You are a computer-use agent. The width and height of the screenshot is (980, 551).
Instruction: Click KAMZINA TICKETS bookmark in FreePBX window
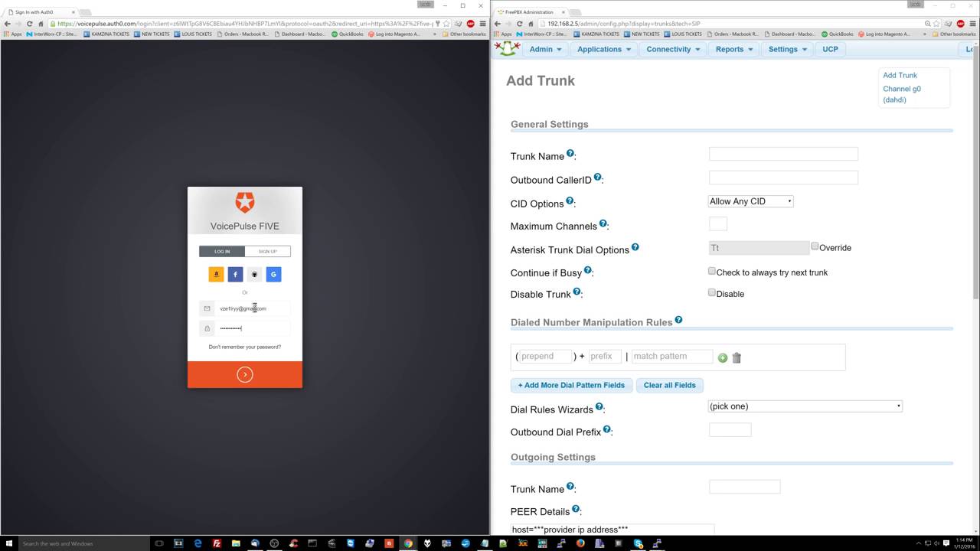(596, 34)
